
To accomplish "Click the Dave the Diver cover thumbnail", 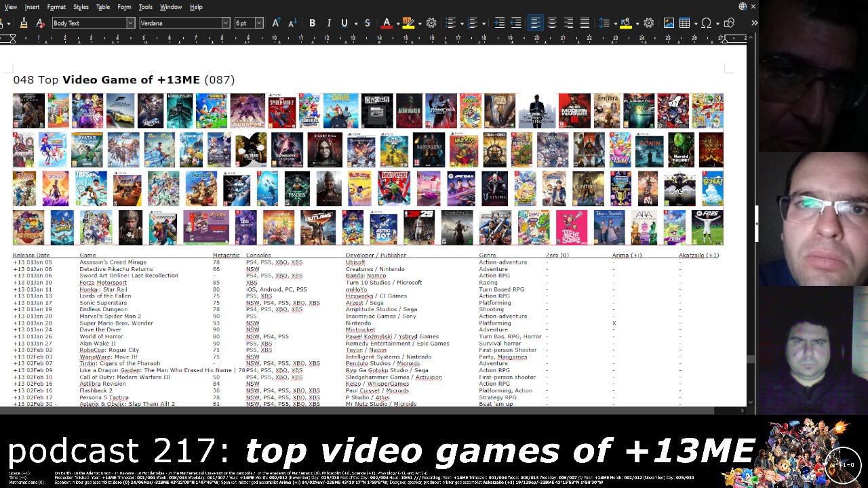I will tap(340, 111).
